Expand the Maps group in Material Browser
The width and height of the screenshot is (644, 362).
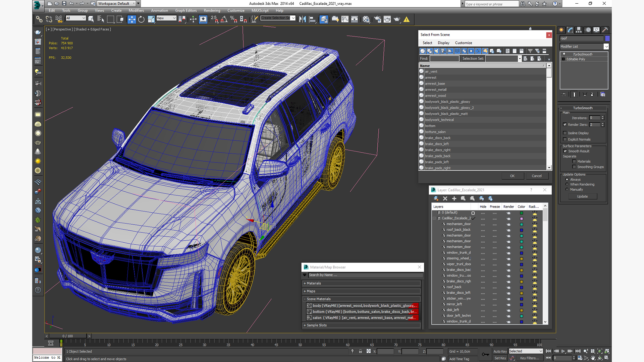[x=361, y=291]
